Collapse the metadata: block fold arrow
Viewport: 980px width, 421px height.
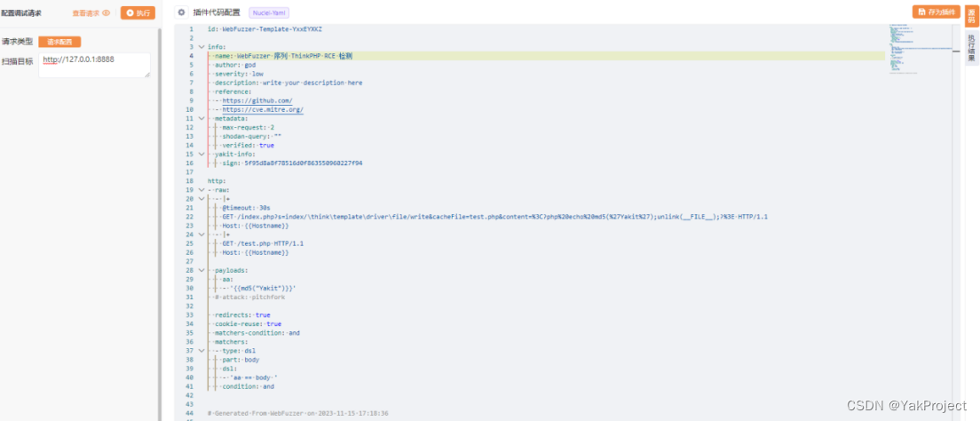click(201, 118)
